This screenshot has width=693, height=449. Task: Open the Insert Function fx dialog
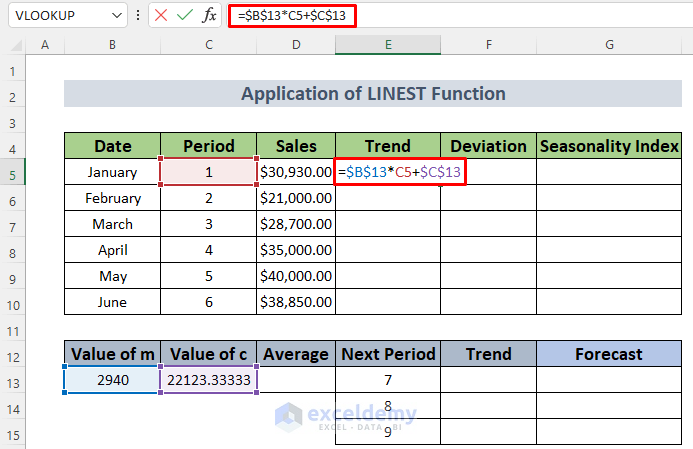pos(209,16)
